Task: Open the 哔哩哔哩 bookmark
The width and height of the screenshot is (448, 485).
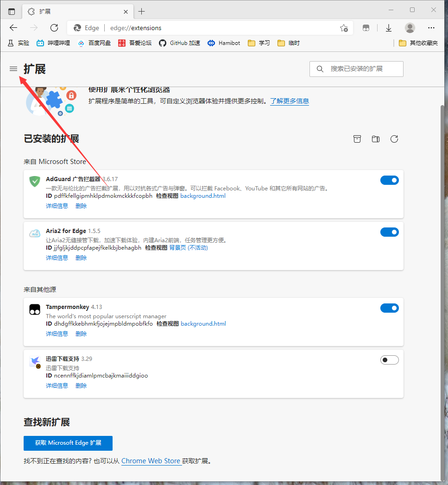Action: pos(53,43)
